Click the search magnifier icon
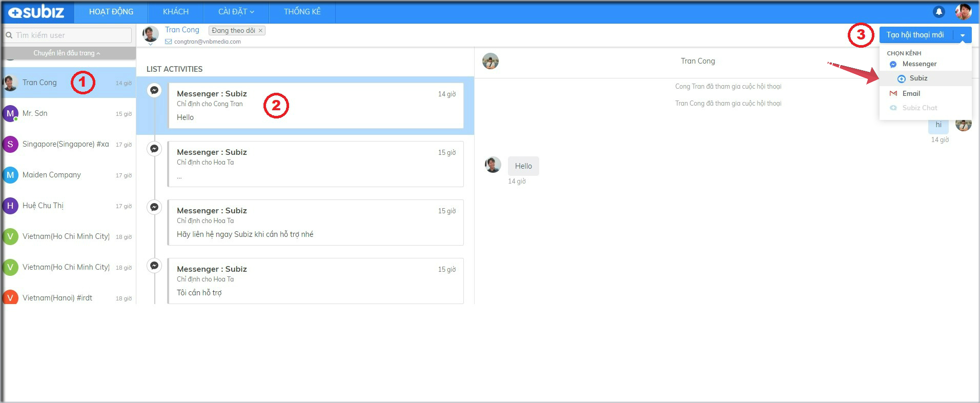980x403 pixels. click(x=9, y=35)
